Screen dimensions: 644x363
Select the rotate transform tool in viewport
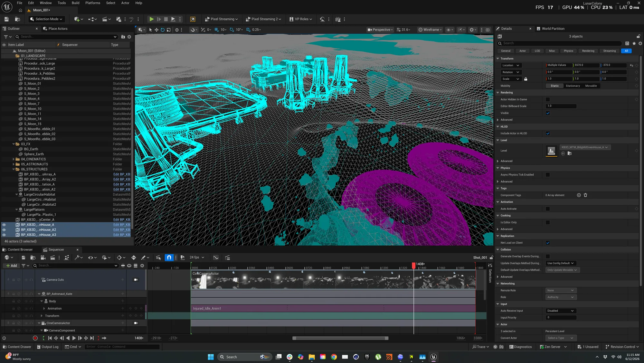[x=163, y=30]
